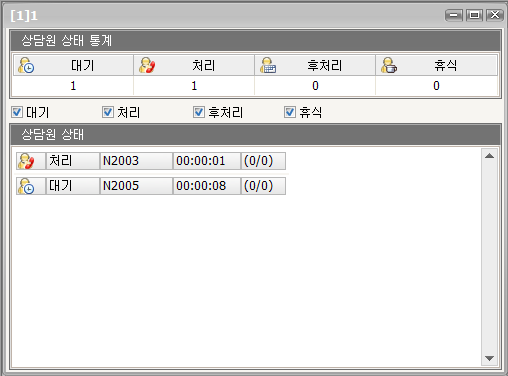Select agent ID N2005 cell
Screen dimensions: 508x376
pos(136,186)
